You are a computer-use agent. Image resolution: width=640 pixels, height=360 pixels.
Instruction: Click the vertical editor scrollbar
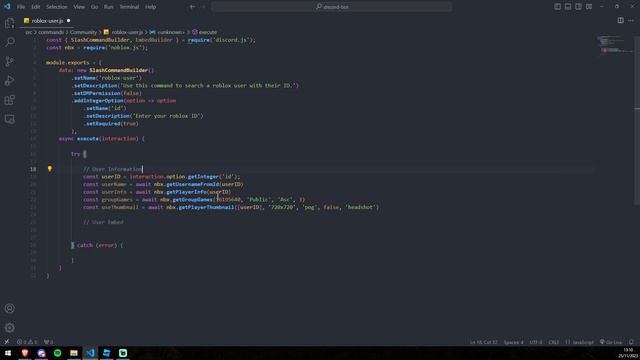637,120
